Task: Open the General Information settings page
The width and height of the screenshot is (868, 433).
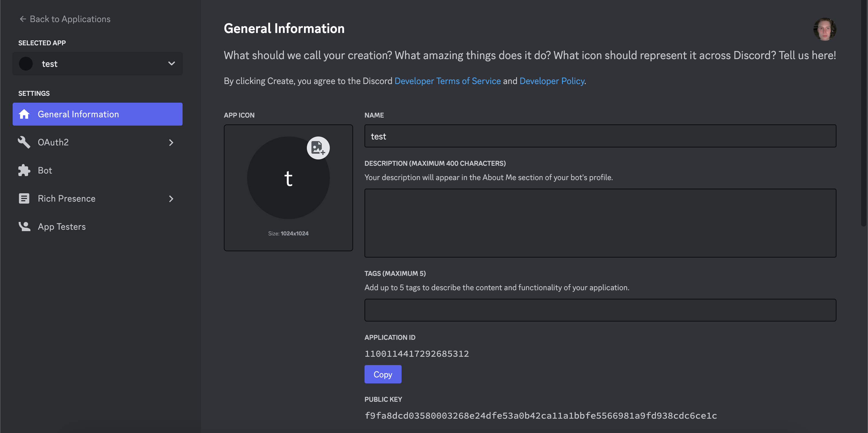Action: click(x=97, y=114)
